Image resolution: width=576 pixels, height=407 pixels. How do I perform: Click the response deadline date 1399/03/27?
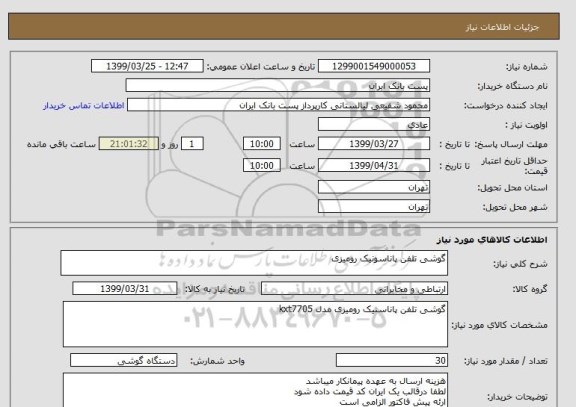(x=374, y=144)
